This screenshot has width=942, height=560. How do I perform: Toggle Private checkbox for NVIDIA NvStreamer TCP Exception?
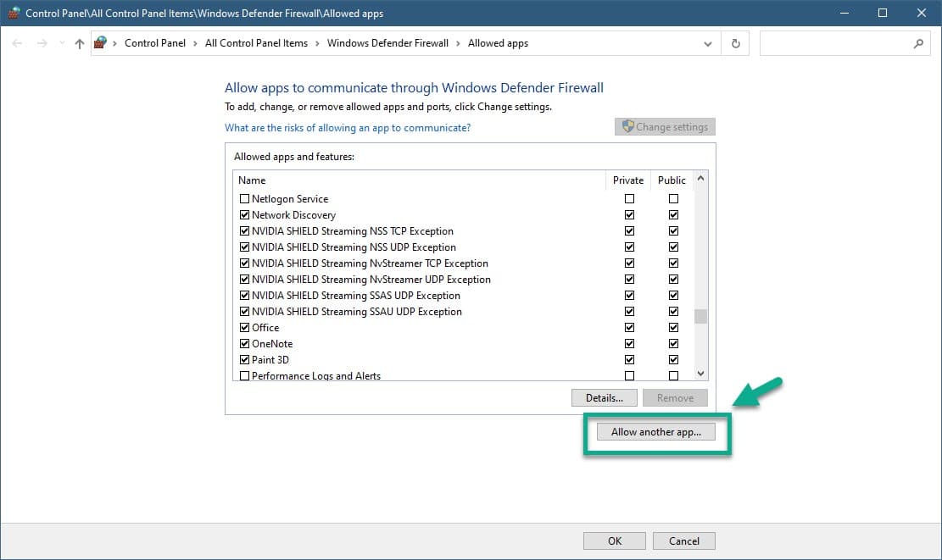coord(629,263)
